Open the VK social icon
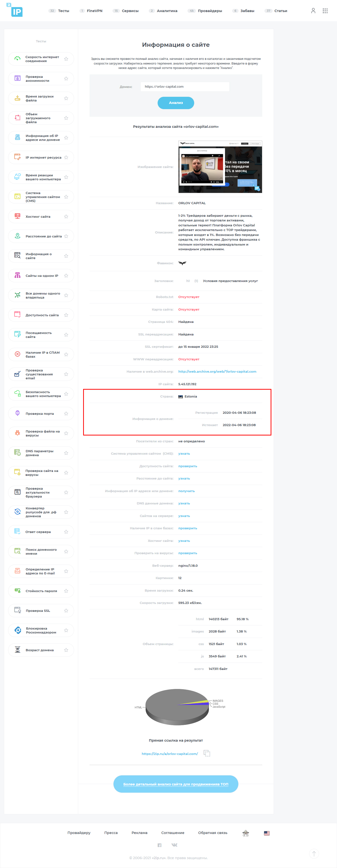 point(174,845)
